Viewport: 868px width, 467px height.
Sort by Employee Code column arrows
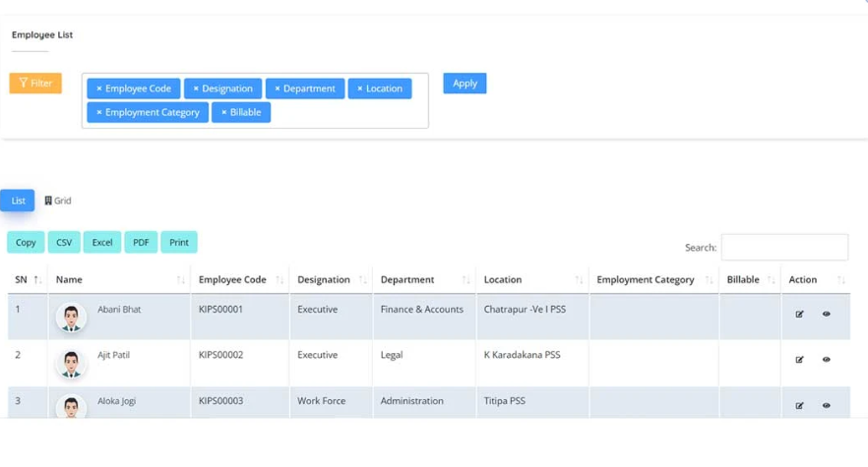point(279,280)
